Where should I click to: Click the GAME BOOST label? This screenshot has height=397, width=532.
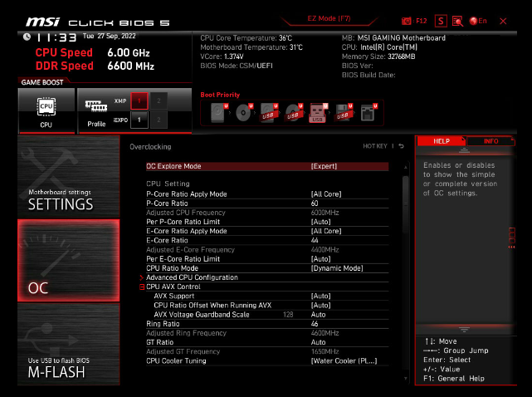[42, 82]
